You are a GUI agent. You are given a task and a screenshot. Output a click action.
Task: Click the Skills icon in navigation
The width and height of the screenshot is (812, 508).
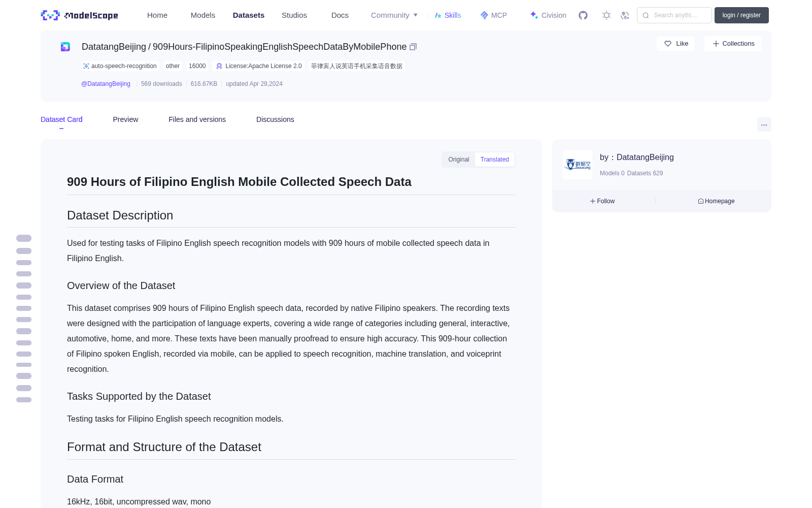point(438,15)
